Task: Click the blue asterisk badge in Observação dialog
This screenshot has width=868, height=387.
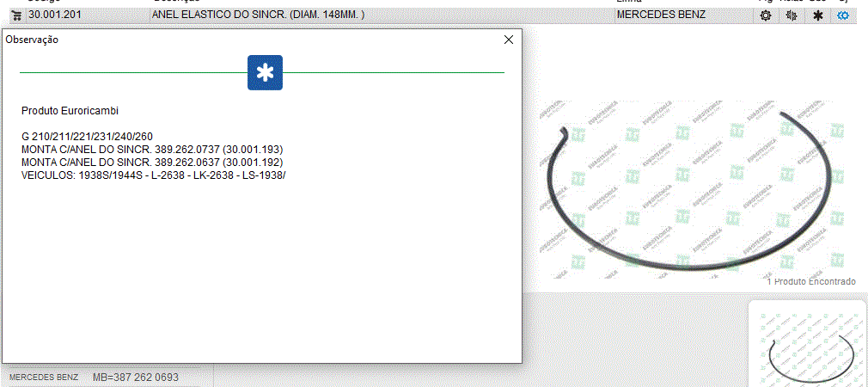Action: pyautogui.click(x=265, y=73)
